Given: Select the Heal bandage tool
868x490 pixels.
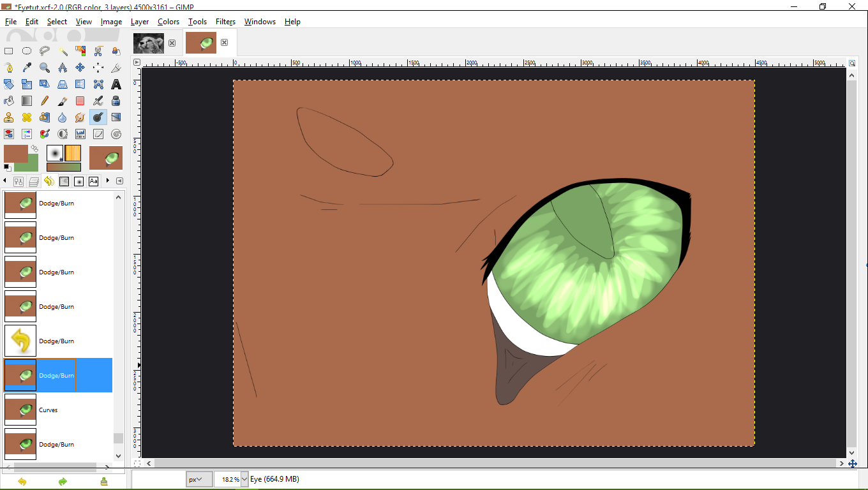Looking at the screenshot, I should [27, 117].
